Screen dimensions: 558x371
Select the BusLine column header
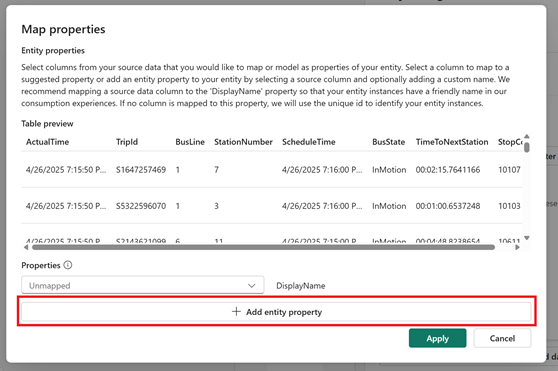pyautogui.click(x=190, y=142)
